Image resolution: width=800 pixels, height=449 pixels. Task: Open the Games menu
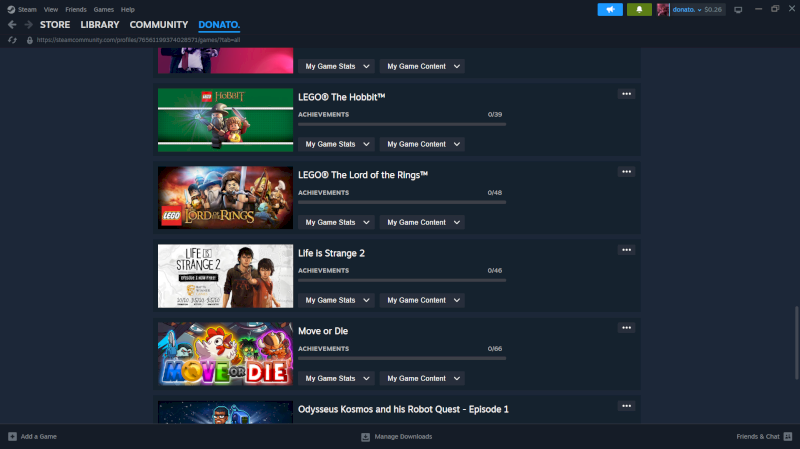(x=104, y=9)
